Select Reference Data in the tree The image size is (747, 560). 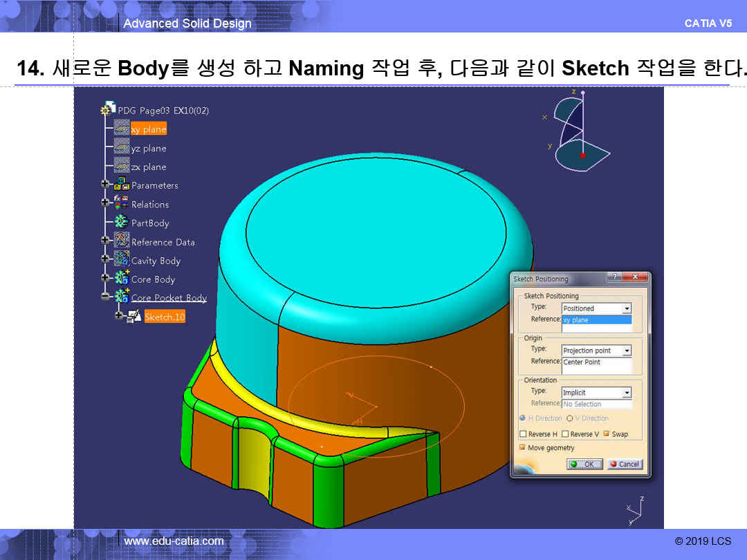pyautogui.click(x=163, y=242)
